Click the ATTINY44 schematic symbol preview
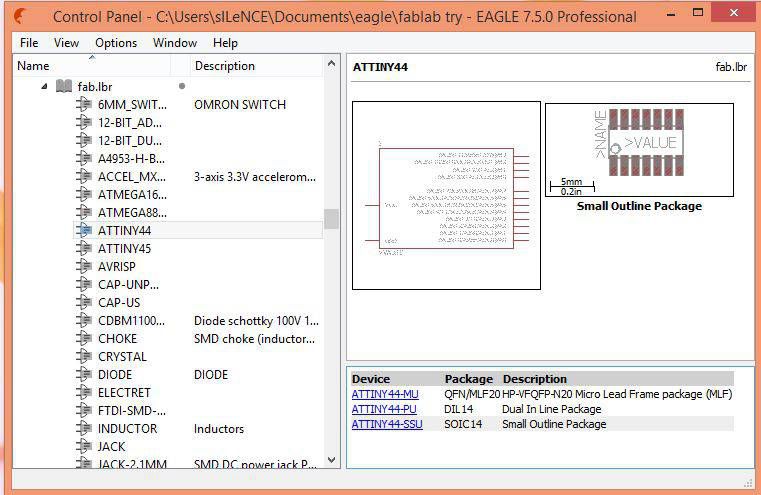 click(446, 196)
